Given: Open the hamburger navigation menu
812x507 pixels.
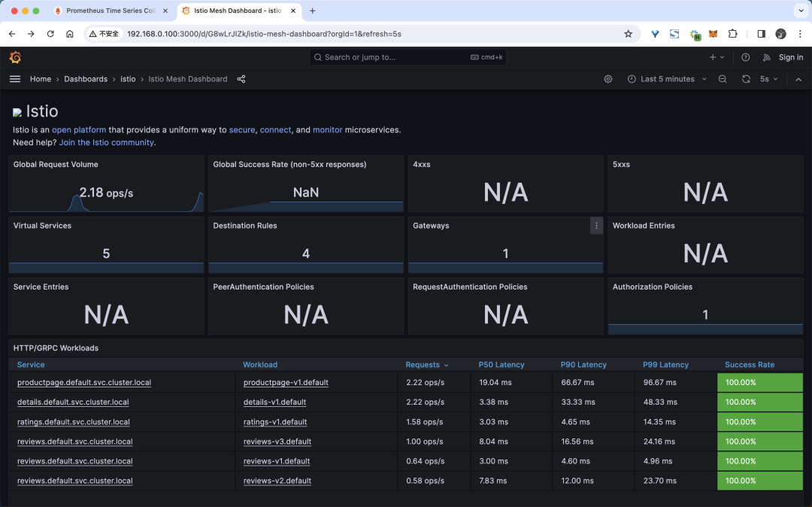Looking at the screenshot, I should click(x=15, y=79).
